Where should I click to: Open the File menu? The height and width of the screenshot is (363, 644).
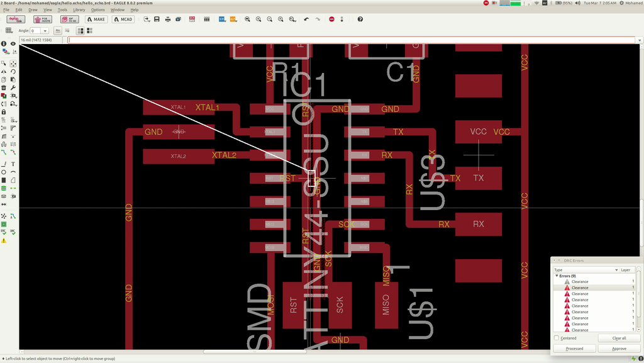click(6, 10)
